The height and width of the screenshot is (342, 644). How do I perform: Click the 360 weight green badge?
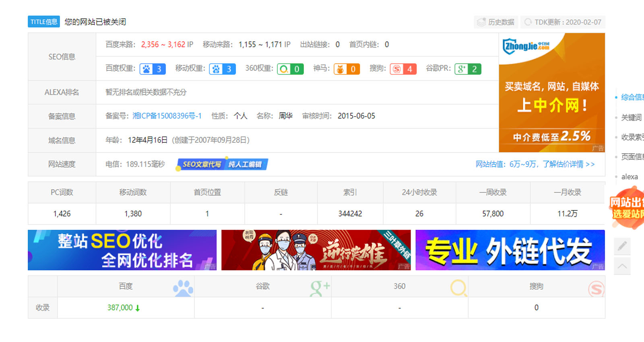[290, 69]
